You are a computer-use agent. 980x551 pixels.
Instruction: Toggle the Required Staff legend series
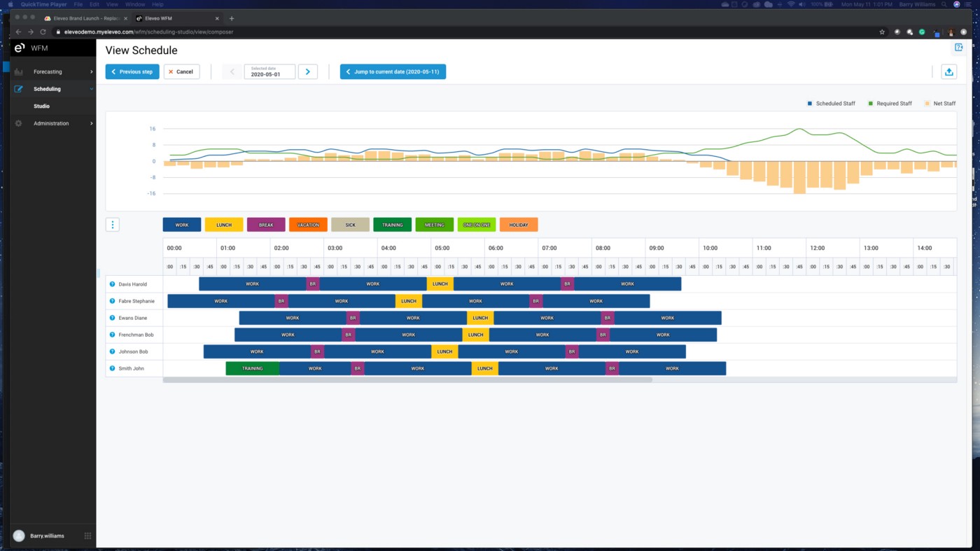(x=890, y=104)
